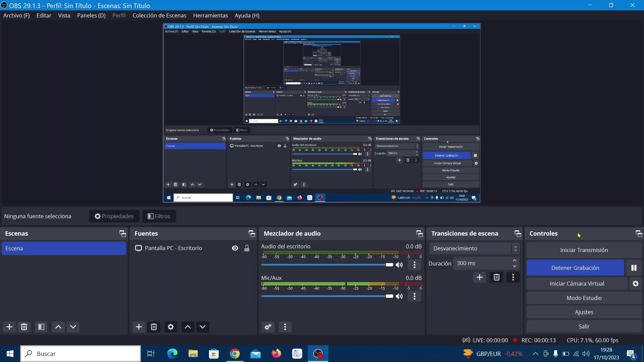Delete selected source with trash icon
Screen dimensions: 644x362
point(154,327)
